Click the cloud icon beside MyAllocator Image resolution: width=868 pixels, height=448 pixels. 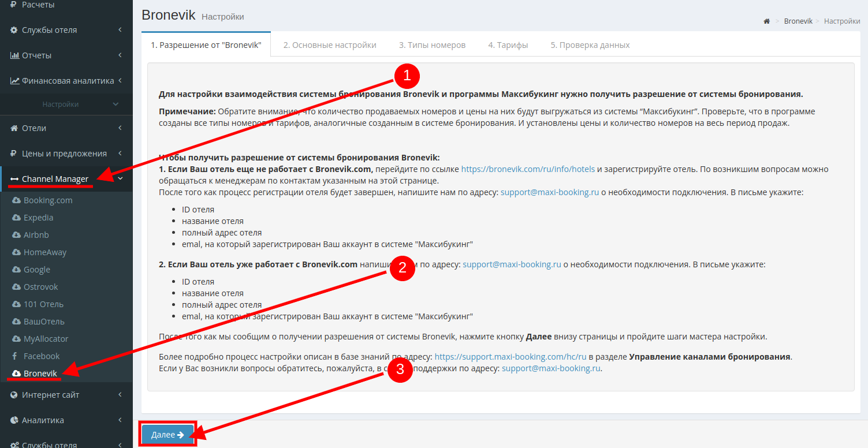[16, 339]
